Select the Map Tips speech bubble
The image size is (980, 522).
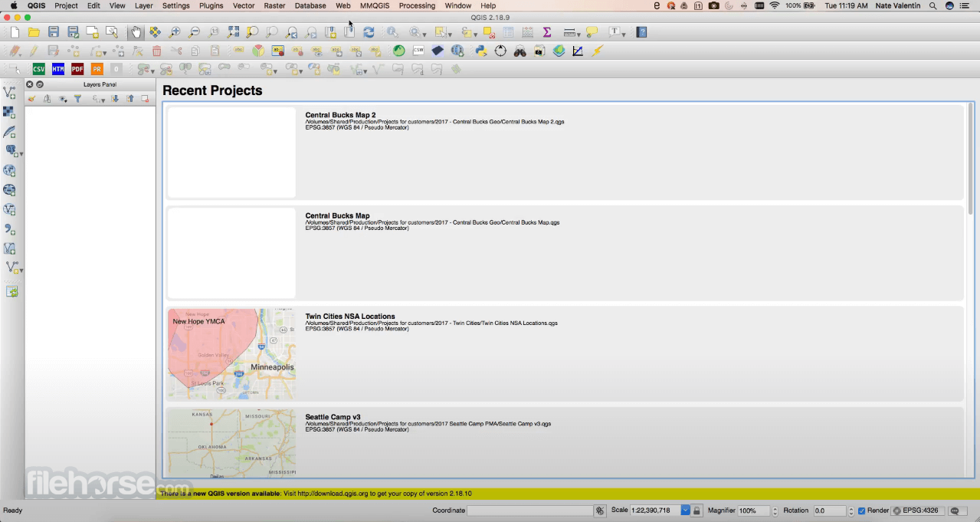(592, 32)
